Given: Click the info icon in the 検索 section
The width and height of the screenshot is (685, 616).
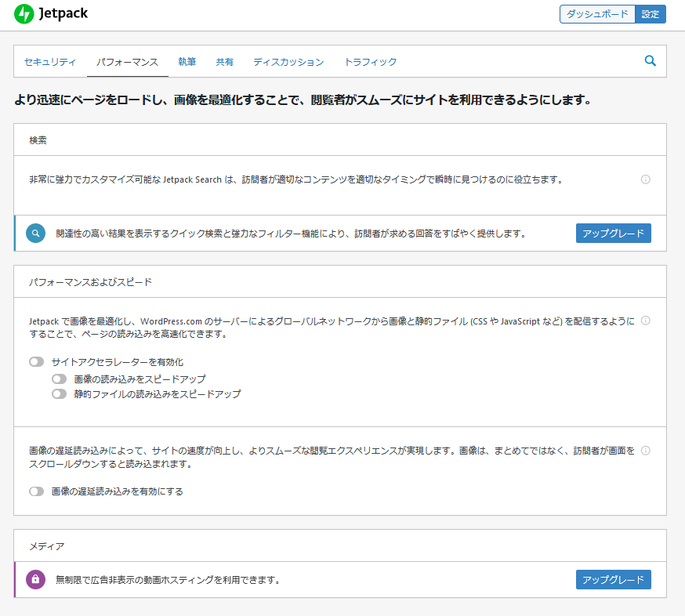Looking at the screenshot, I should pyautogui.click(x=646, y=179).
